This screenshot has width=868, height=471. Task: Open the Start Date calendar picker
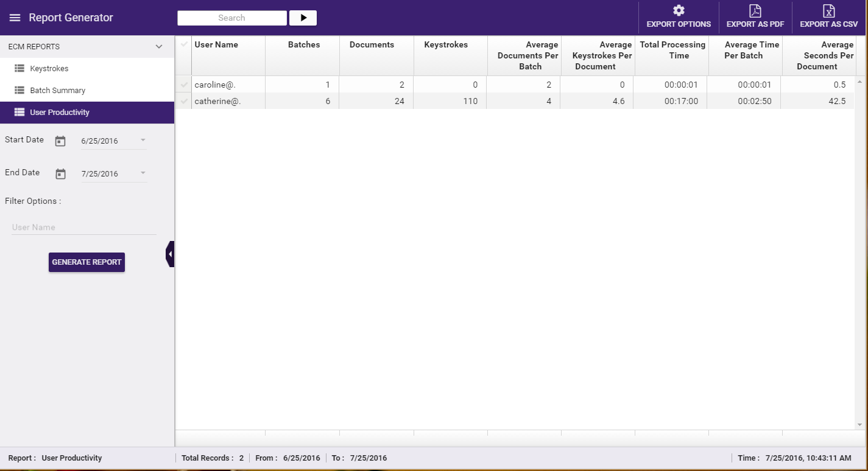pos(60,141)
